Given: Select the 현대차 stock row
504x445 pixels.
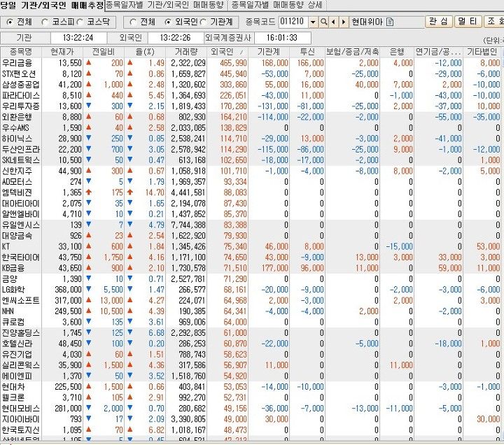Looking at the screenshot, I should [251, 387].
